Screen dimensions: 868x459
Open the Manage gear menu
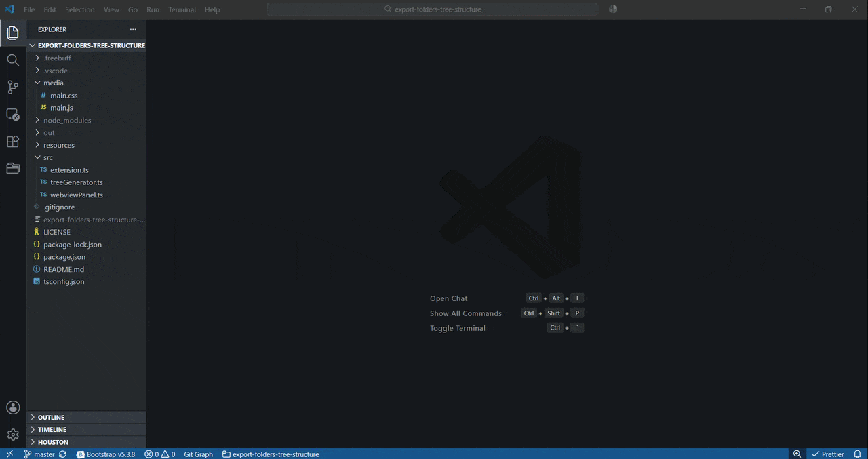[x=13, y=435]
